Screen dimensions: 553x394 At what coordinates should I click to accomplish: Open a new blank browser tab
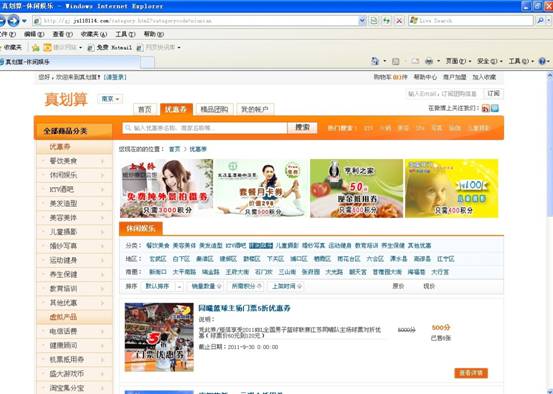147,62
